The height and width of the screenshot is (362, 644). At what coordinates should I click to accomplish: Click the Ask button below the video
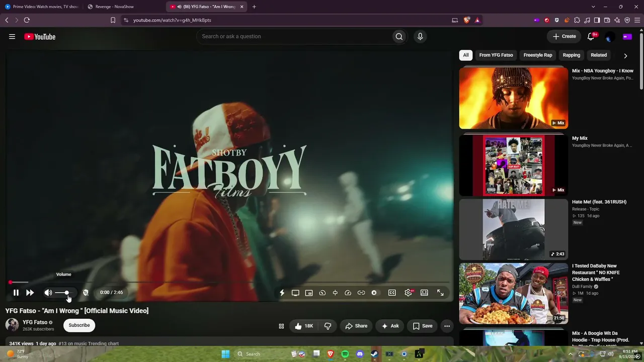(x=390, y=326)
